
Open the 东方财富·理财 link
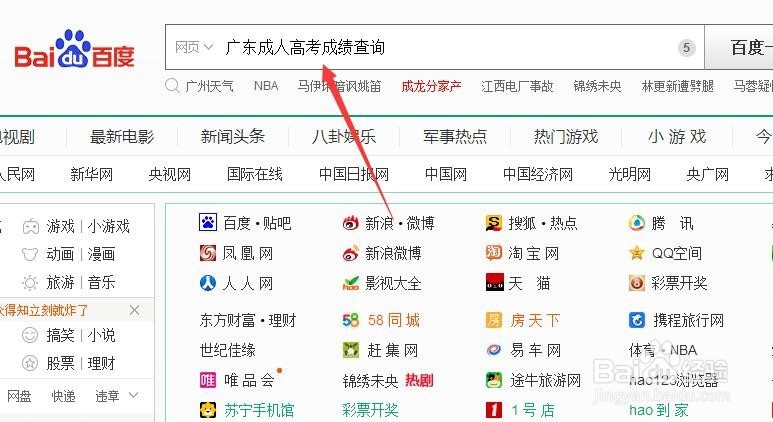(x=248, y=320)
